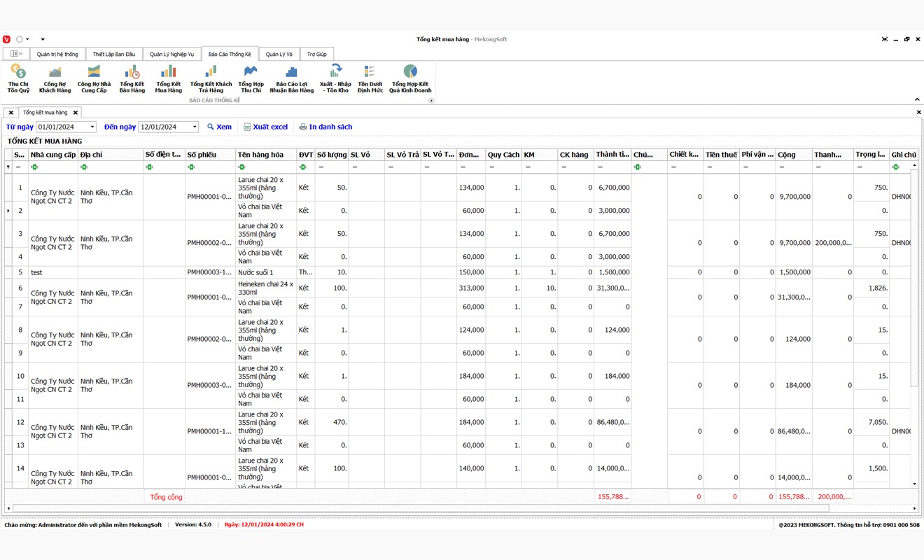Screen dimensions: 924x560
Task: Expand the Từ ngày date dropdown
Action: tap(92, 127)
